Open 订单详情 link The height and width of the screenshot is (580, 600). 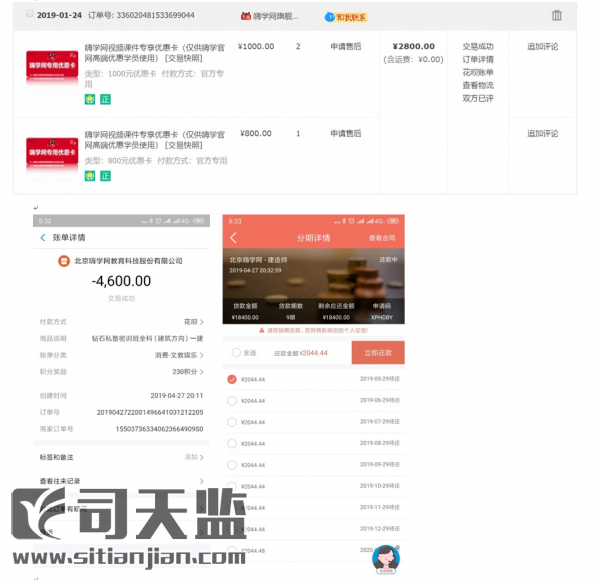[x=478, y=59]
